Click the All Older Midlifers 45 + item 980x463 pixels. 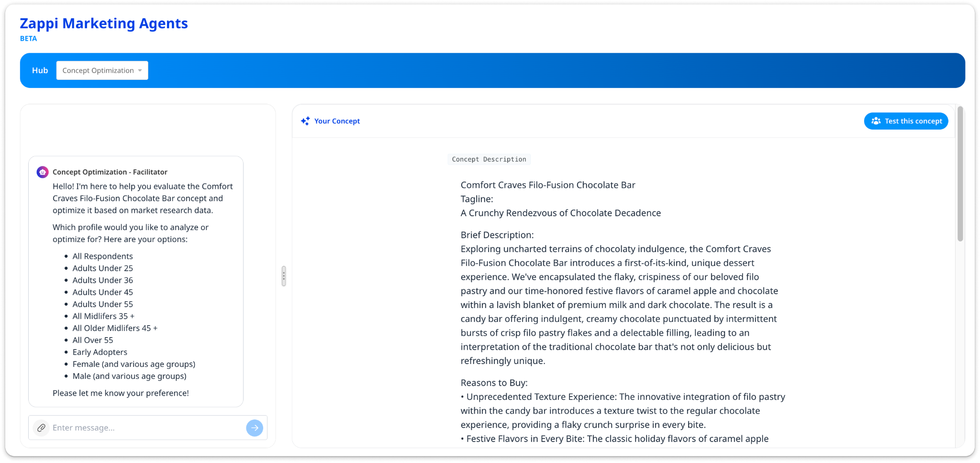coord(115,328)
